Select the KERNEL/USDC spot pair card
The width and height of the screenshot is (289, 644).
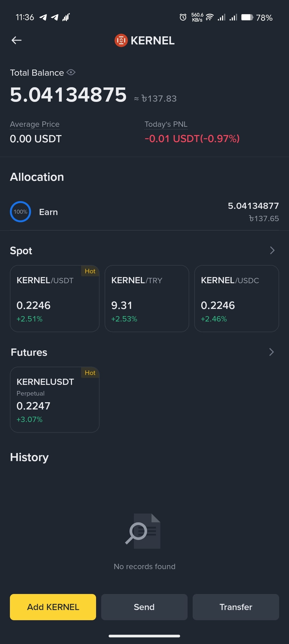(237, 298)
